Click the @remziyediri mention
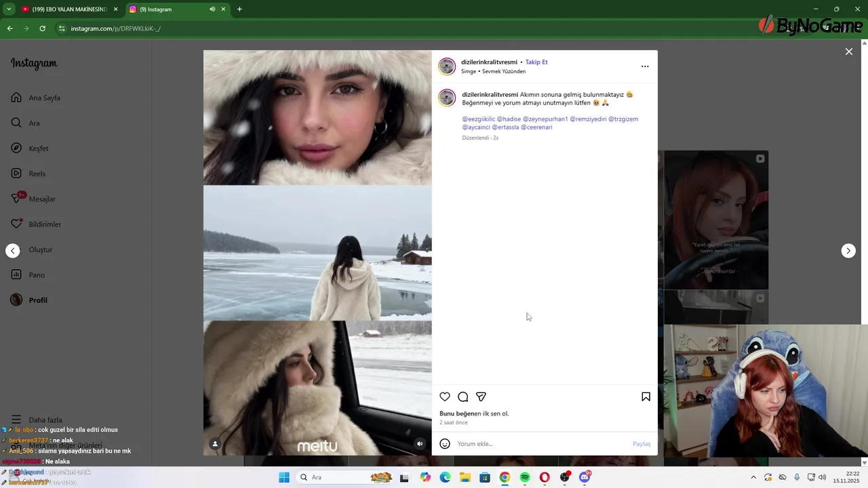Screen dimensions: 868x488 (x=588, y=119)
